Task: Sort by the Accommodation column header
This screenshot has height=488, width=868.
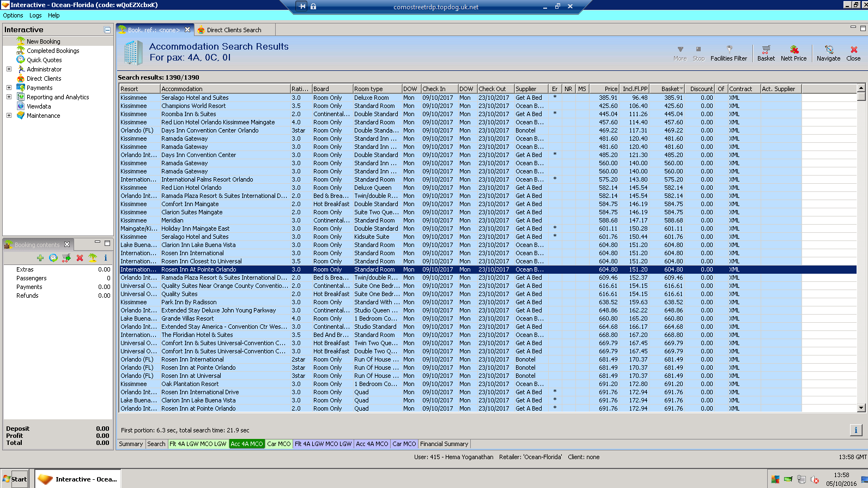Action: click(x=225, y=89)
